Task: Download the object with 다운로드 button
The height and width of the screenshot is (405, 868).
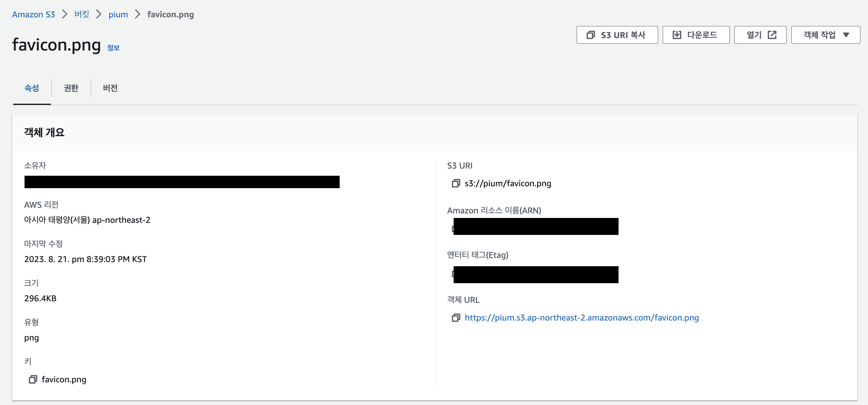Action: click(696, 35)
